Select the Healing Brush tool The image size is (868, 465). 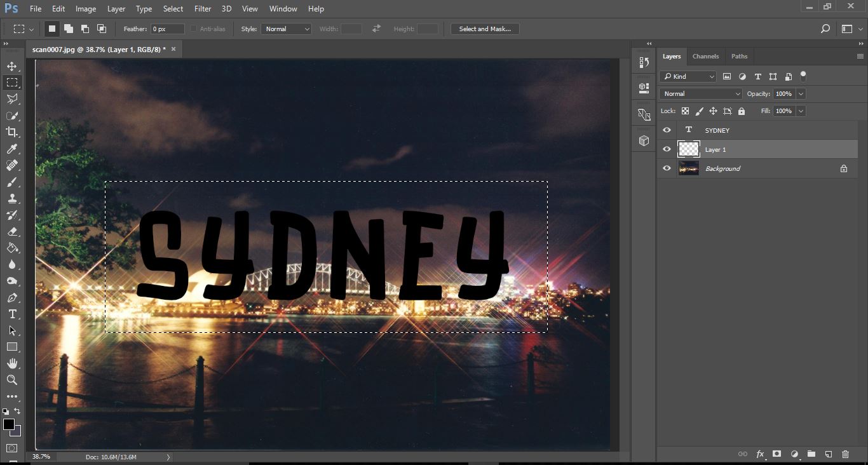(12, 165)
